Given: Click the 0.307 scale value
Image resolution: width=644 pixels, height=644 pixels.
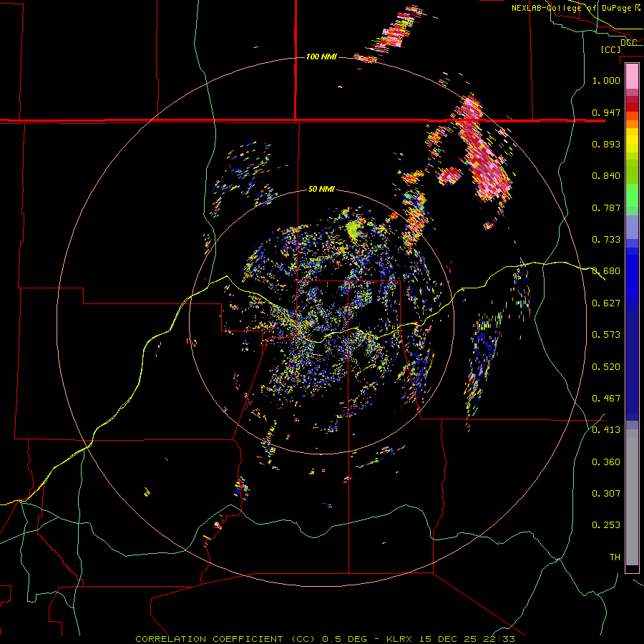Looking at the screenshot, I should pyautogui.click(x=606, y=494).
